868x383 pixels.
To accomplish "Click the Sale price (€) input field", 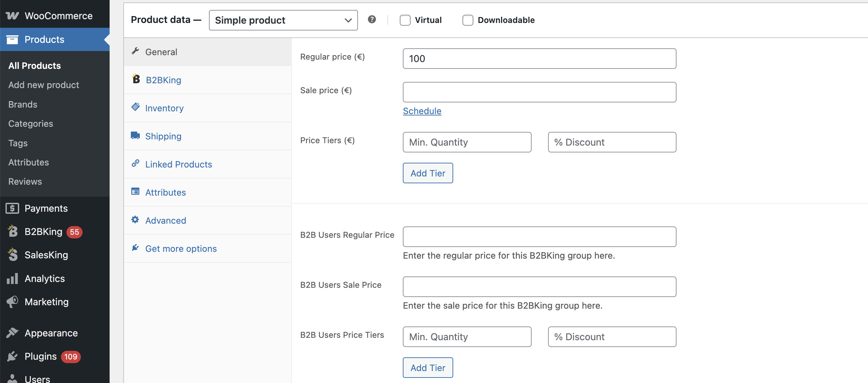I will pos(540,92).
